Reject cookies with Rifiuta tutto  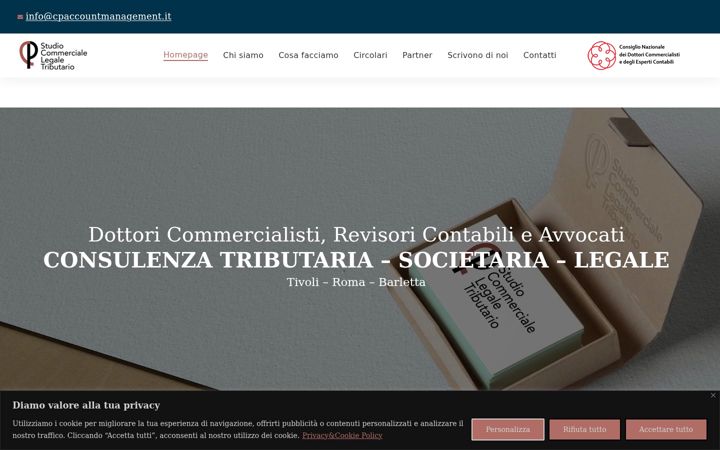[585, 429]
